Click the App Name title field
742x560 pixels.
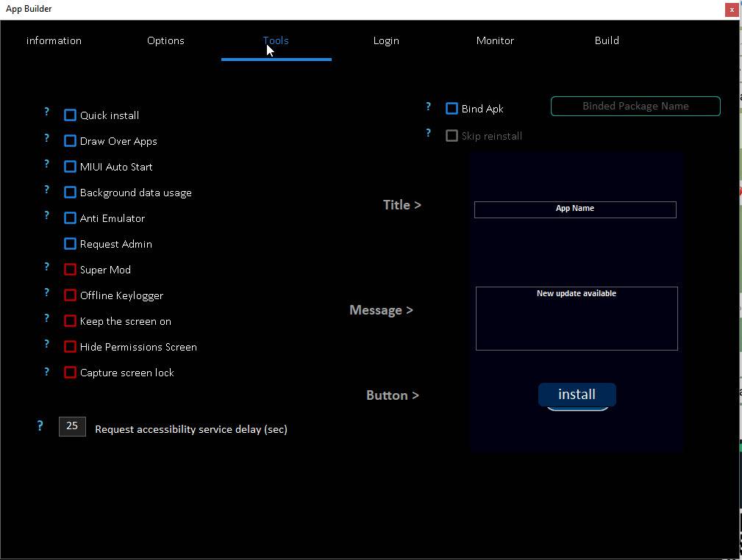coord(575,209)
